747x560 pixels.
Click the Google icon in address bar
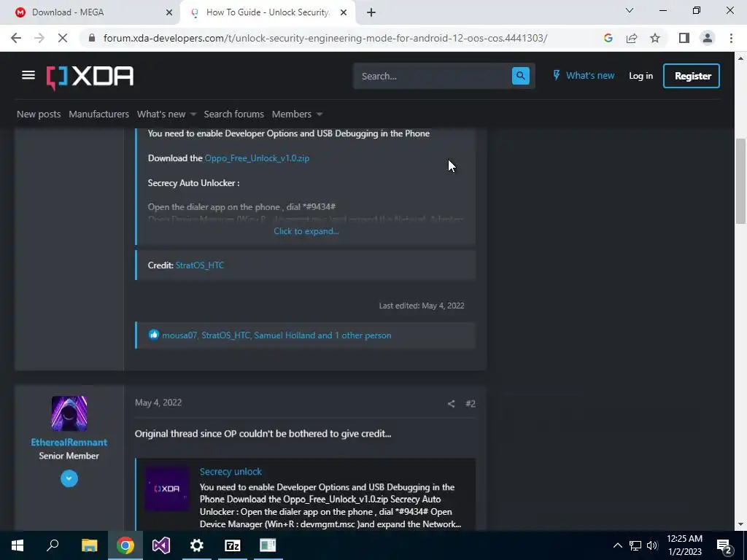pyautogui.click(x=608, y=38)
